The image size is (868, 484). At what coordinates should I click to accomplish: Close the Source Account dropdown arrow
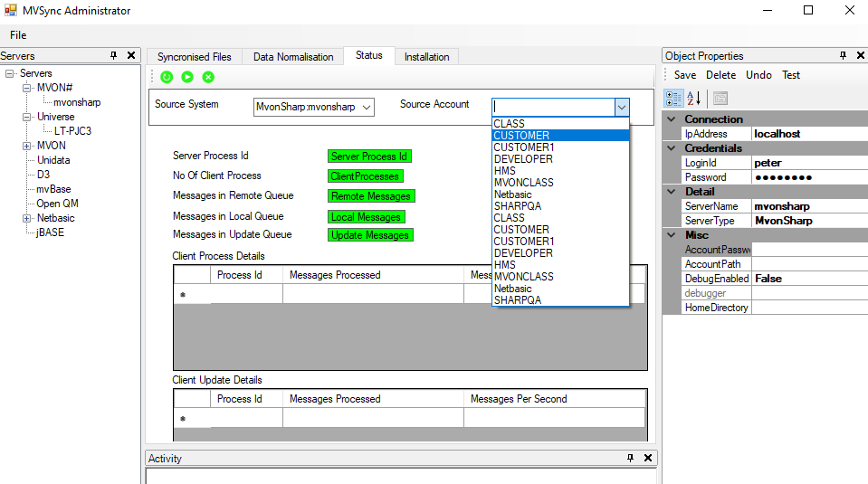[622, 108]
